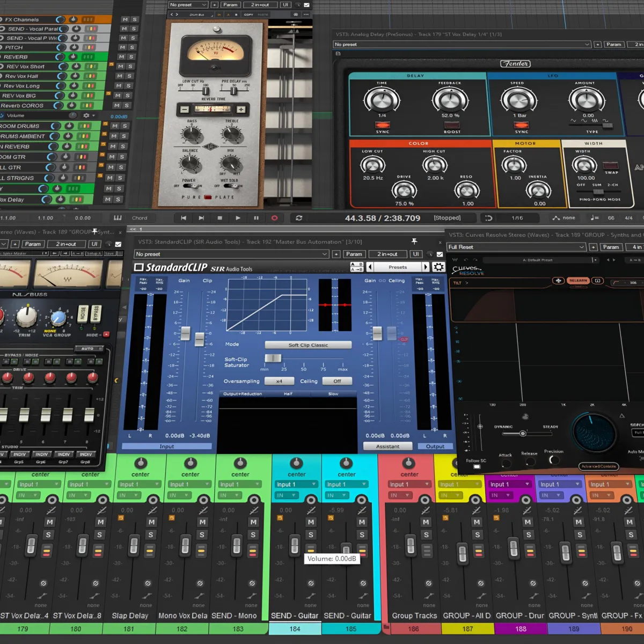
Task: Arm record on Group Tracks channel 186
Action: coord(426,500)
